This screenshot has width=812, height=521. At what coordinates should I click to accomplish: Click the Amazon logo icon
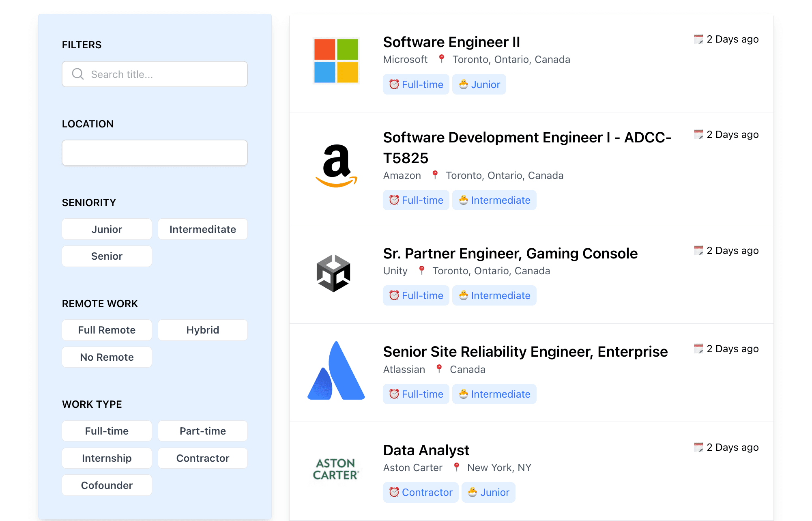pos(336,166)
